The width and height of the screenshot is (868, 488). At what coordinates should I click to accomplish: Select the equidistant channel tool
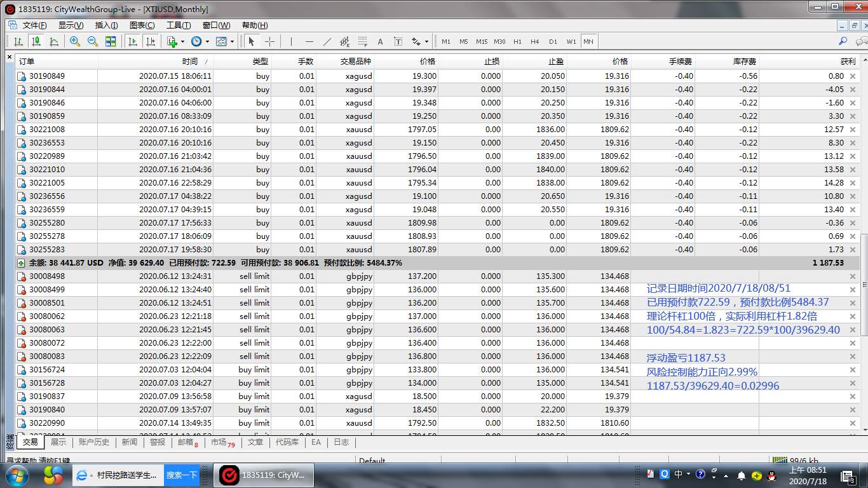[x=345, y=41]
